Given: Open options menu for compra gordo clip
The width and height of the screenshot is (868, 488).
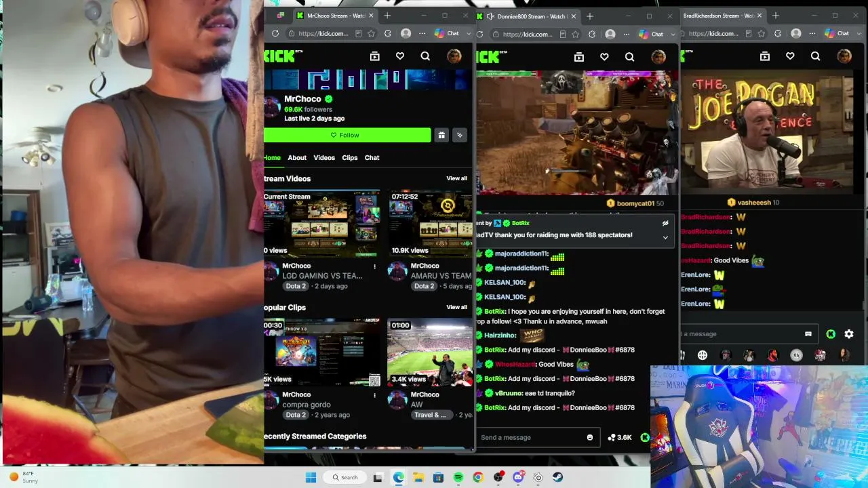Looking at the screenshot, I should coord(374,395).
